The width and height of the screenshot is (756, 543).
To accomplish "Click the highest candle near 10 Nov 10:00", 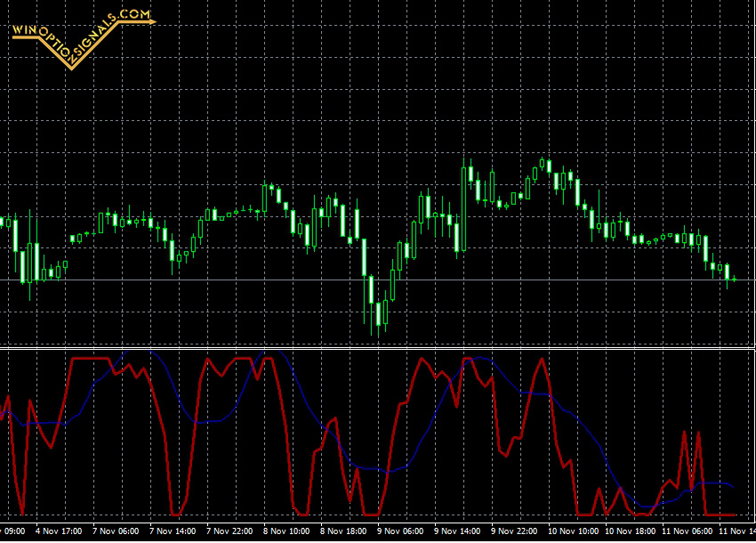I will coord(549,166).
